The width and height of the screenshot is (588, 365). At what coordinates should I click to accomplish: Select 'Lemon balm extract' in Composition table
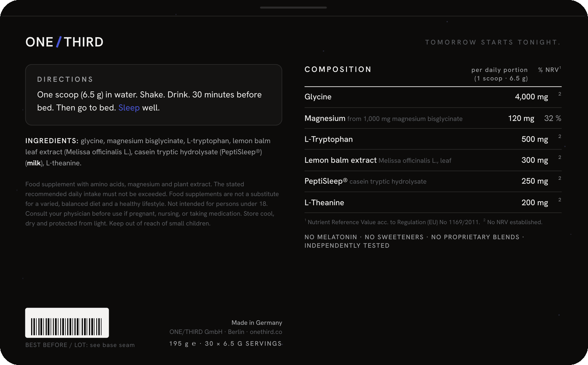[x=341, y=160]
